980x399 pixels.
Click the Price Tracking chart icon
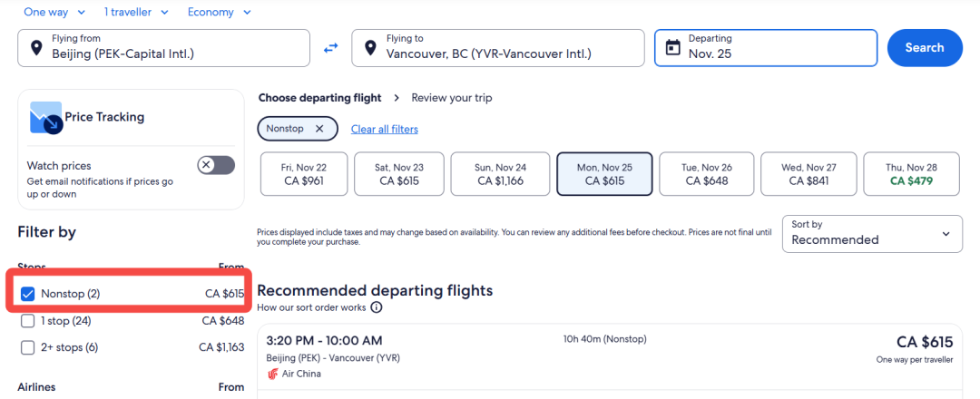tap(46, 117)
